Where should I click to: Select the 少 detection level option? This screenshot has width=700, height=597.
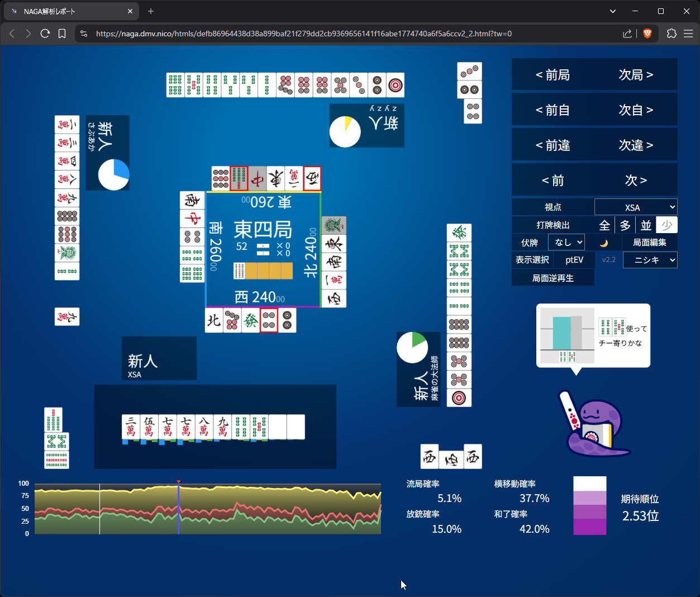(666, 225)
